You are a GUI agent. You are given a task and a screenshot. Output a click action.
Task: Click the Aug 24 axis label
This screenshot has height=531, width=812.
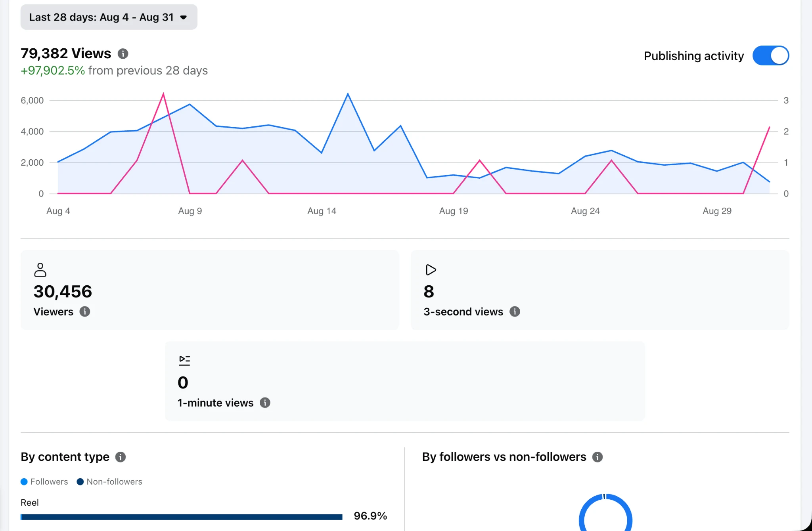point(585,211)
